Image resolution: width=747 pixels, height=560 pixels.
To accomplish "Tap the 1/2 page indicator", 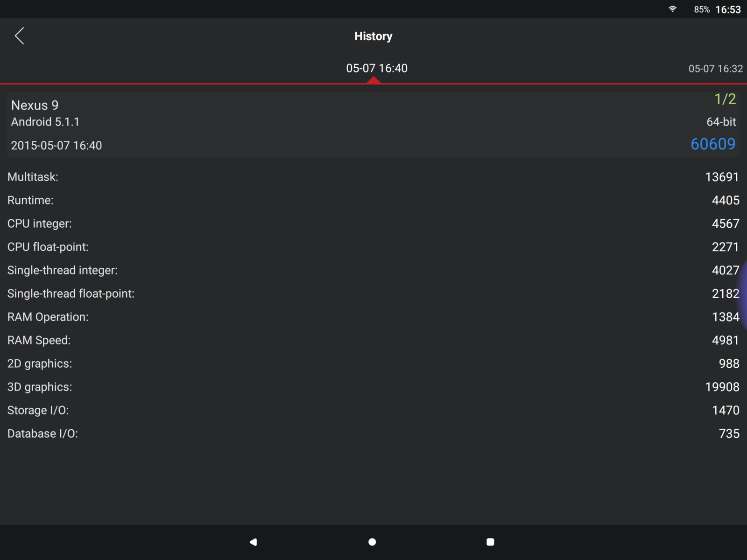I will 725,99.
